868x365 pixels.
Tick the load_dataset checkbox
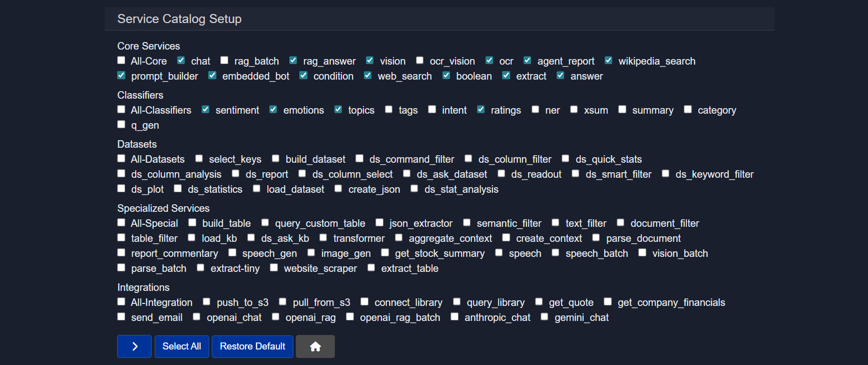point(257,189)
